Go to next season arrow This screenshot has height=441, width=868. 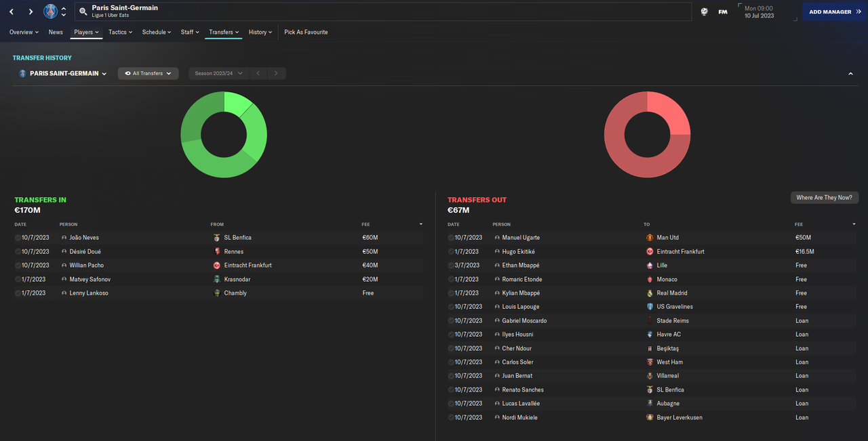click(276, 73)
